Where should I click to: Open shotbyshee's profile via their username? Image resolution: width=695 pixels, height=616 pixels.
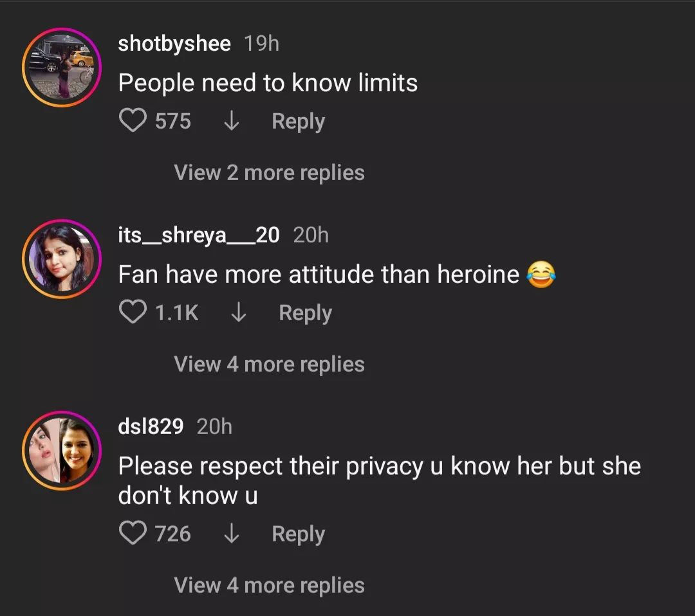coord(174,44)
